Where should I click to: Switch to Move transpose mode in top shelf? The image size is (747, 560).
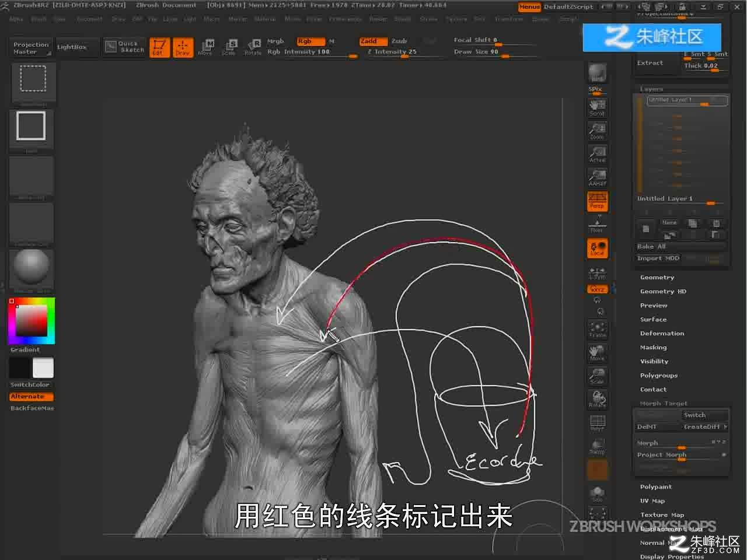(x=205, y=47)
